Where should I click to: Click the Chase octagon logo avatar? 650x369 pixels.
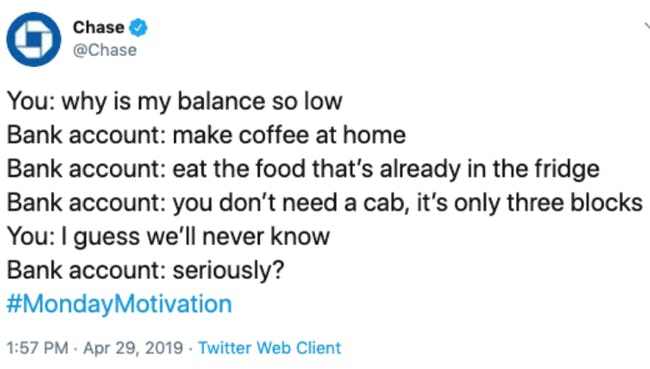[34, 39]
